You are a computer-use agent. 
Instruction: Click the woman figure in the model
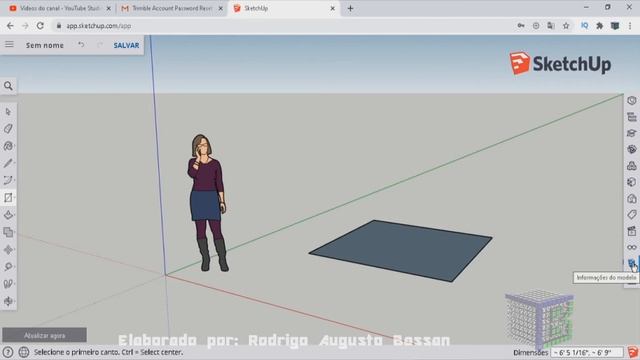click(x=207, y=203)
